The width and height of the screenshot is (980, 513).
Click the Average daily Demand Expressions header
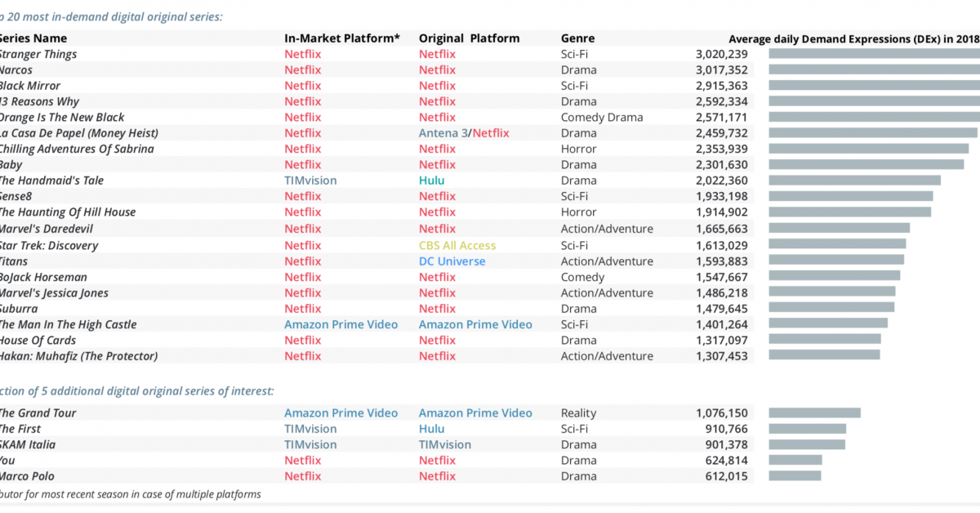853,38
